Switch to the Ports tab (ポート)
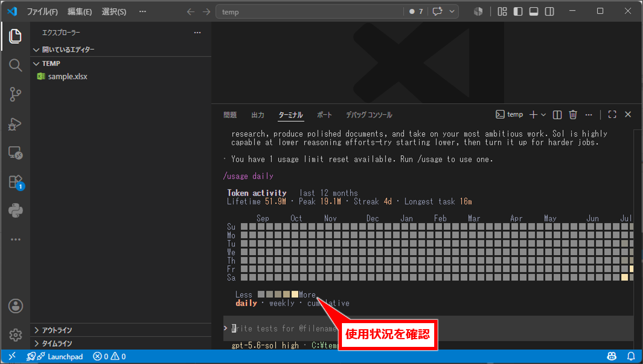Screen dimensions: 643x364 324,115
